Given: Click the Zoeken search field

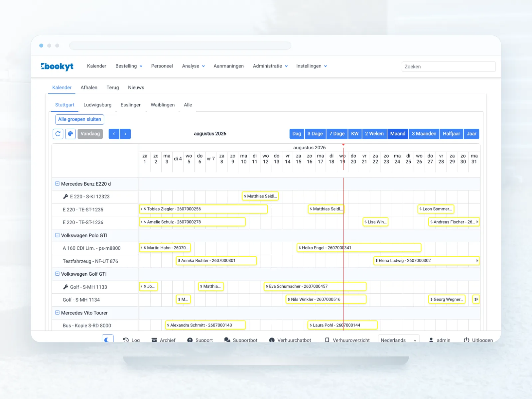Looking at the screenshot, I should 449,66.
